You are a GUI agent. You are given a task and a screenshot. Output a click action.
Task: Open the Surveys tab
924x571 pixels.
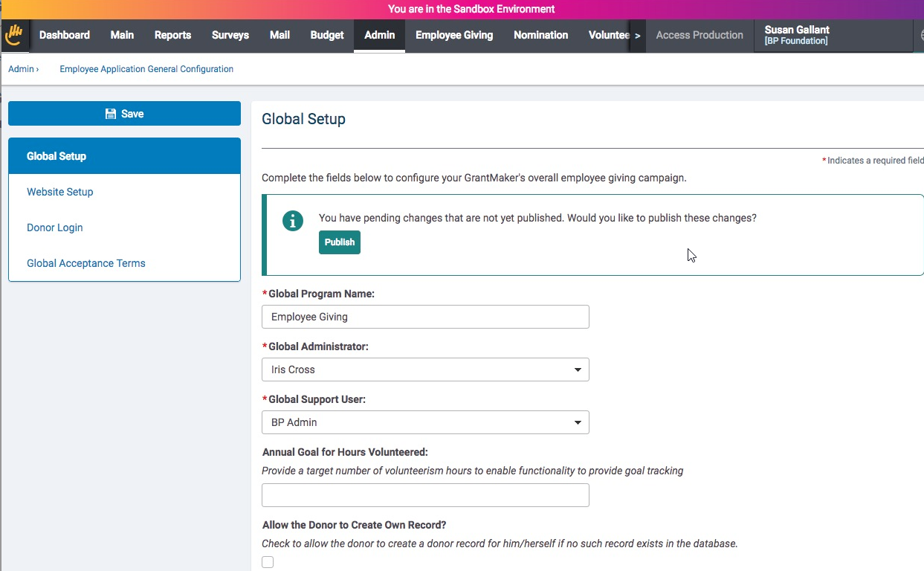click(x=230, y=35)
